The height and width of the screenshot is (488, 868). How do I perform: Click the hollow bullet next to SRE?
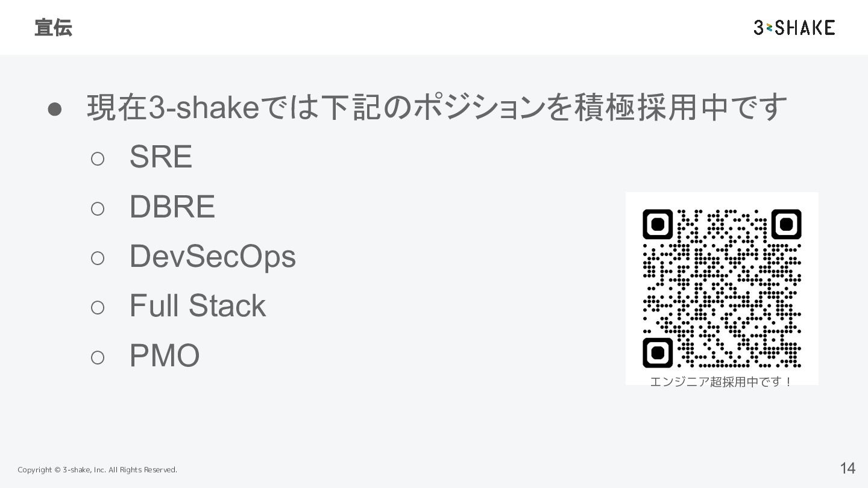tap(98, 159)
